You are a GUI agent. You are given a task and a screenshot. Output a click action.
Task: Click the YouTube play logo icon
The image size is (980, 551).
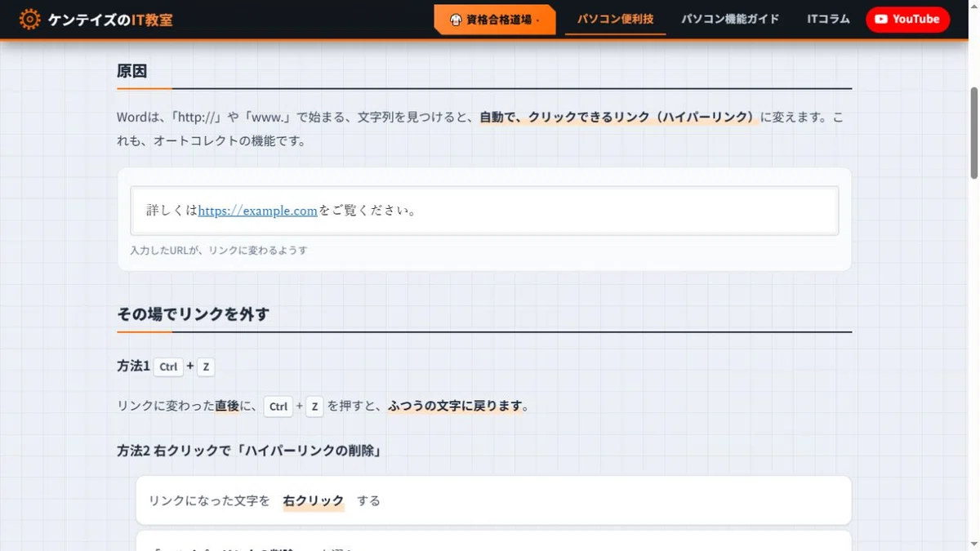(881, 20)
